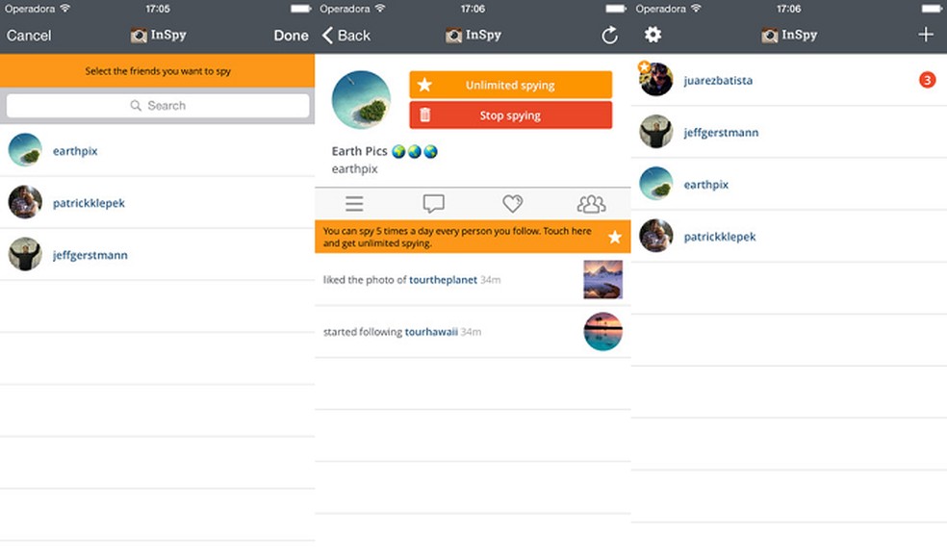
Task: Select the activity list icon
Action: pyautogui.click(x=354, y=203)
